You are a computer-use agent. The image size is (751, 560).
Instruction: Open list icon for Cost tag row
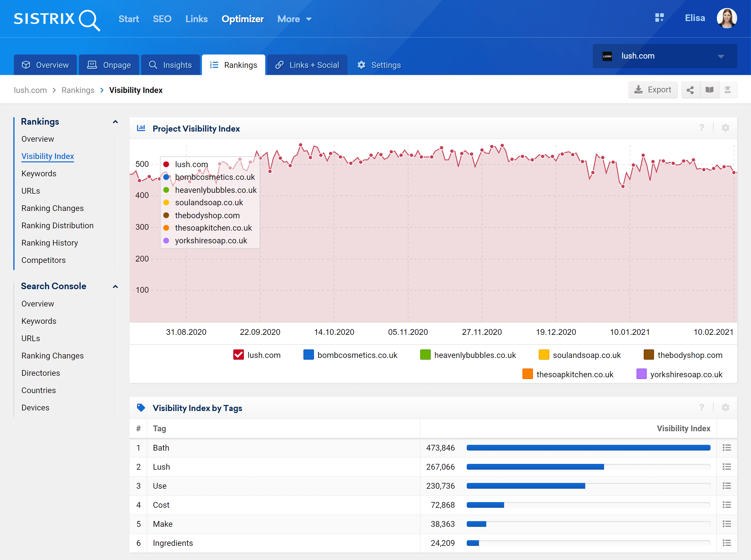tap(726, 505)
